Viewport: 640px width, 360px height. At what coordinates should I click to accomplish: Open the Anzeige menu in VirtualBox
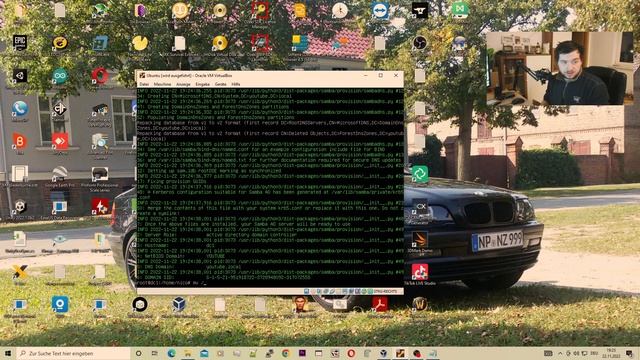click(183, 84)
